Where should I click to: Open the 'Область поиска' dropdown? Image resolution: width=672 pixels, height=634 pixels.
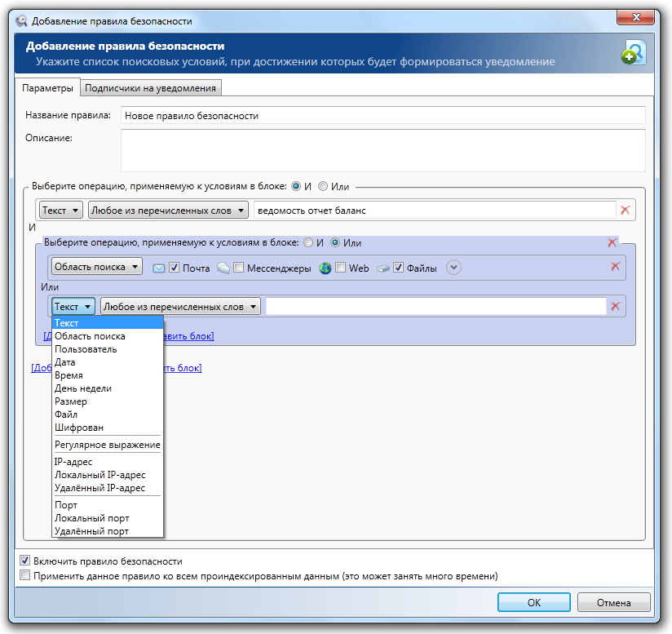[x=97, y=267]
